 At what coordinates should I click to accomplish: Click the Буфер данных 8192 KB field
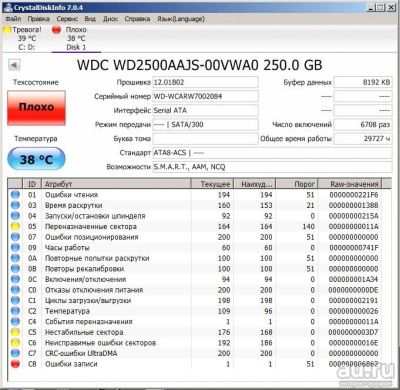click(x=363, y=82)
